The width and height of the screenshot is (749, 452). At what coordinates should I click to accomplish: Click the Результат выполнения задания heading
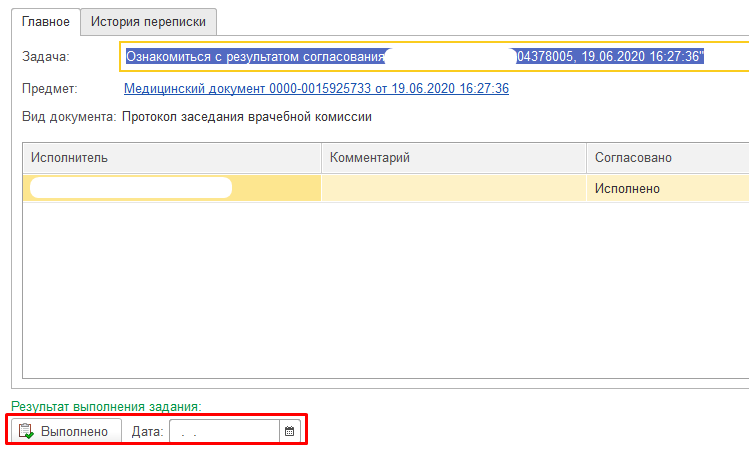click(105, 406)
